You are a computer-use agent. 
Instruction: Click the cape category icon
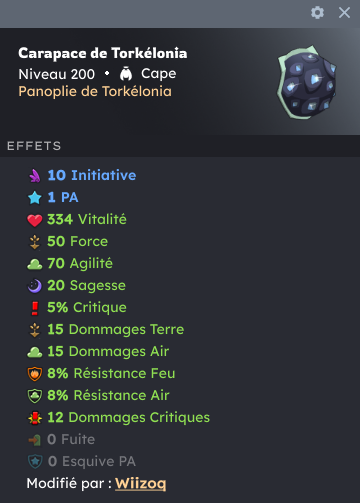126,74
